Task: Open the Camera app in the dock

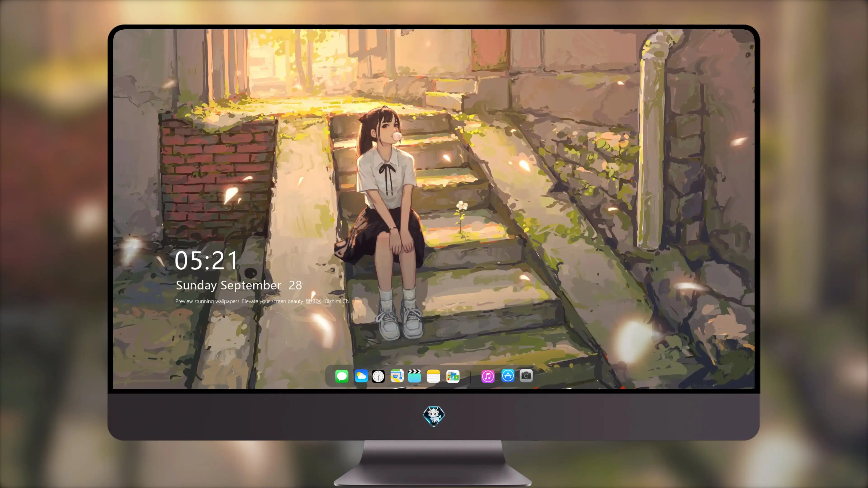Action: click(x=526, y=376)
